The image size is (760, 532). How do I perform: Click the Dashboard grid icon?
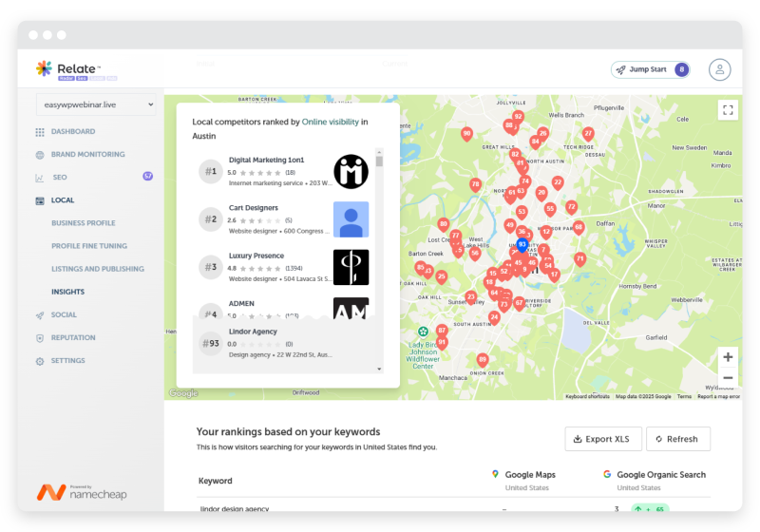40,132
